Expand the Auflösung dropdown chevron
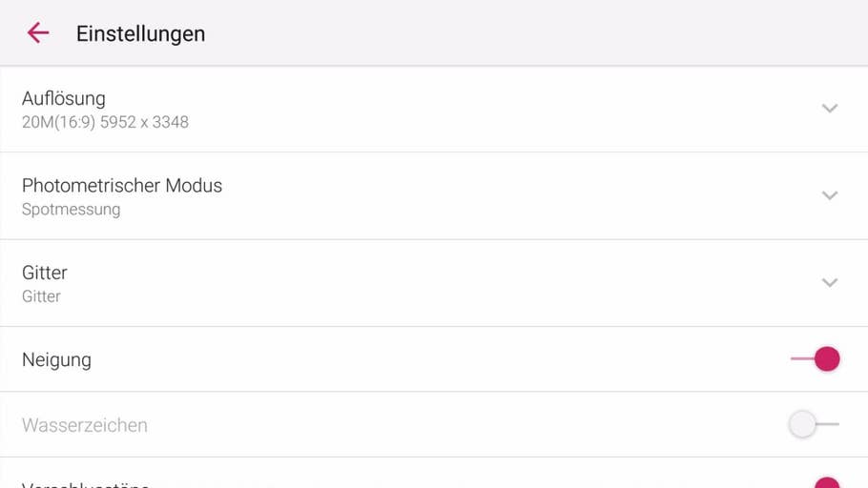The height and width of the screenshot is (488, 868). pyautogui.click(x=830, y=109)
